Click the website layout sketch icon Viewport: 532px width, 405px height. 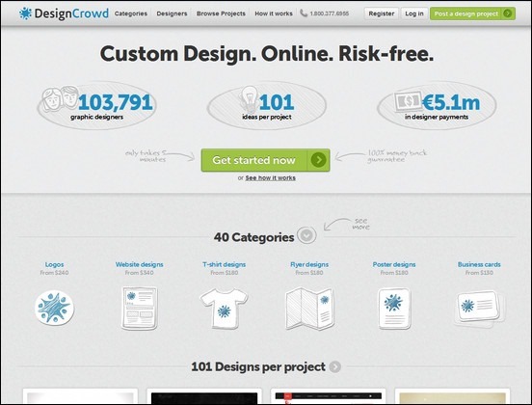coord(139,309)
